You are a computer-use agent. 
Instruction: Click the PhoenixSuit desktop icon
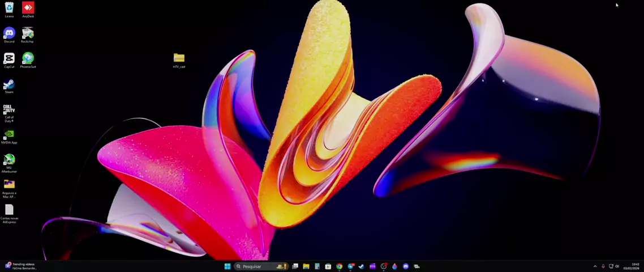point(28,59)
